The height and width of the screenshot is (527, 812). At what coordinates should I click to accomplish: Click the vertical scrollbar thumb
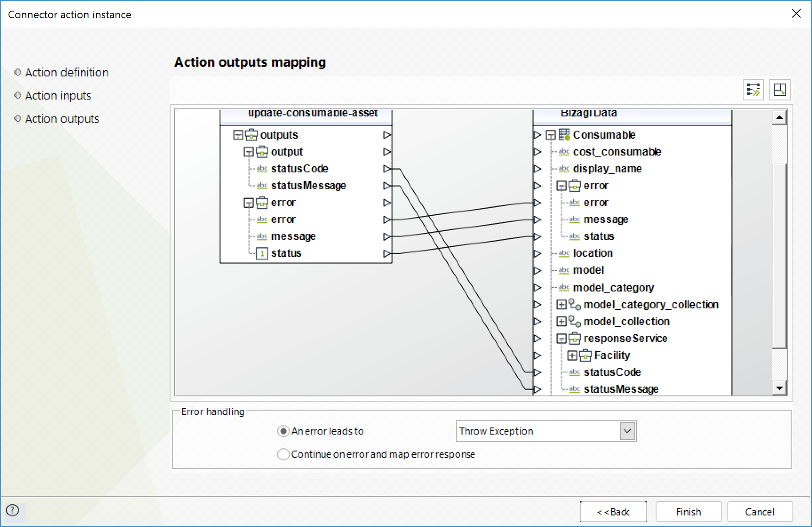pos(780,256)
